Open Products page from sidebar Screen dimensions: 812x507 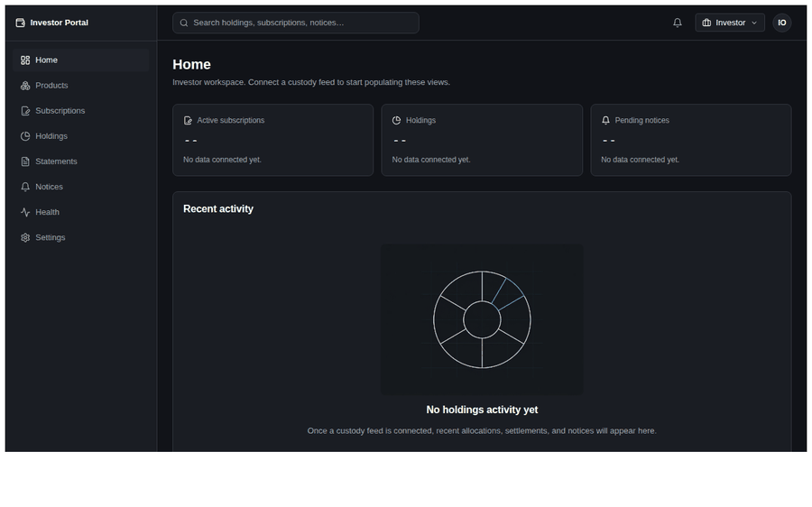tap(81, 86)
